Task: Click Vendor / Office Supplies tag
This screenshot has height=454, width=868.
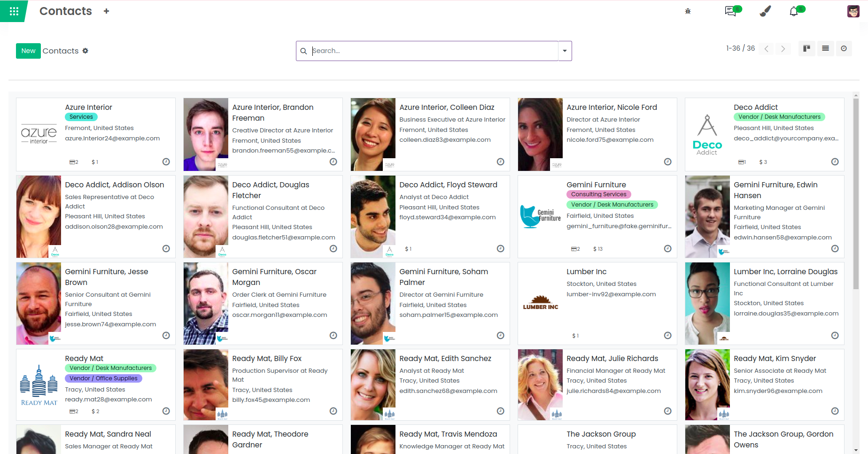Action: tap(103, 378)
